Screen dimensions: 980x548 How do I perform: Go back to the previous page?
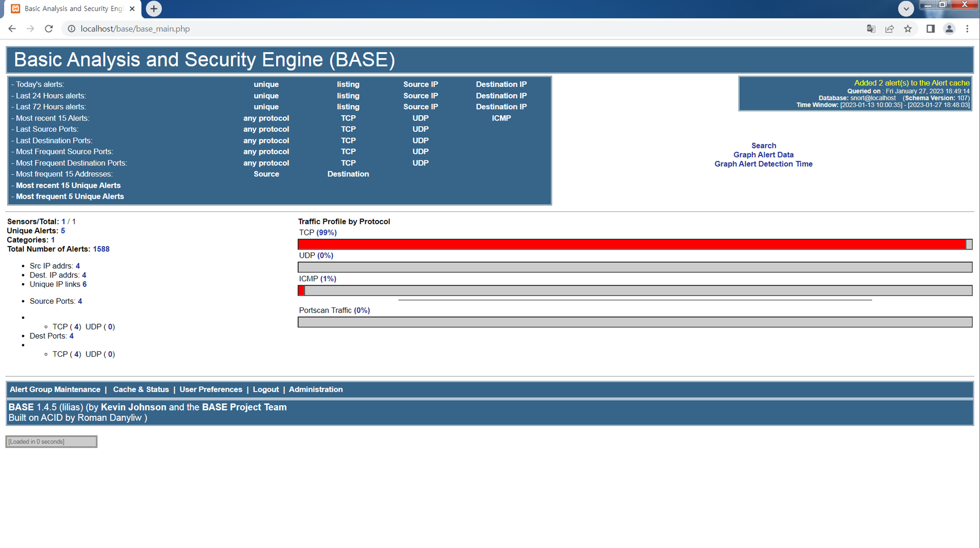coord(12,29)
